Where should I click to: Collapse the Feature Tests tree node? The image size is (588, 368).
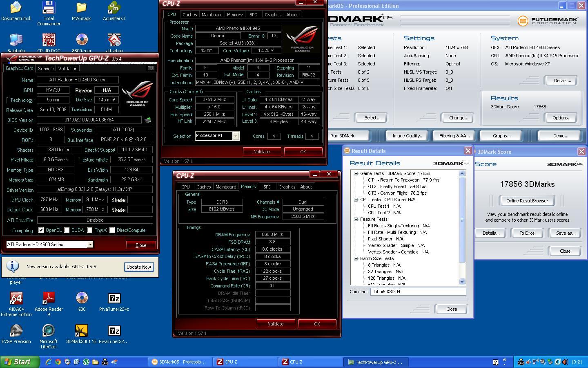pos(356,219)
